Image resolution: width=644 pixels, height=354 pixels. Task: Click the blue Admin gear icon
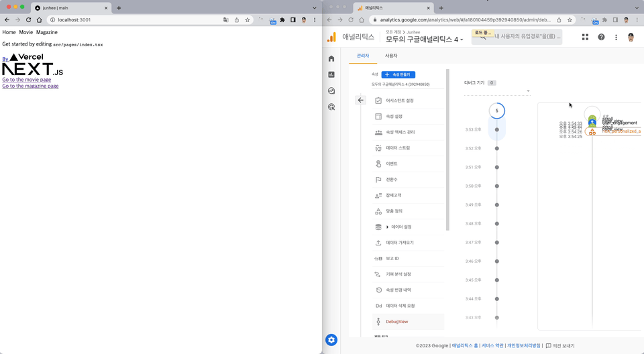(x=331, y=340)
